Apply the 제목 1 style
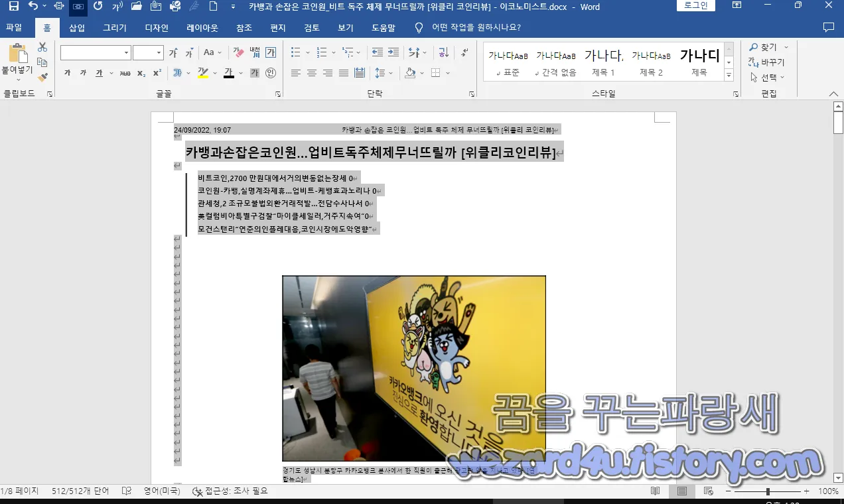 (x=604, y=62)
